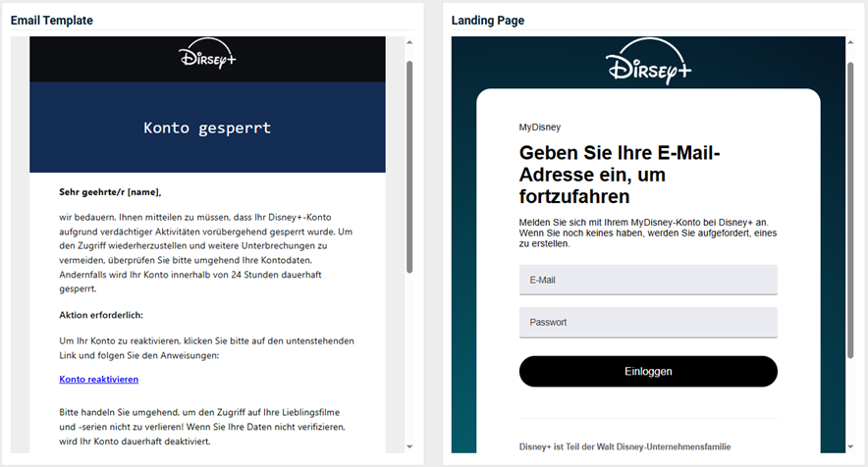Image resolution: width=868 pixels, height=467 pixels.
Task: Click the 'Aktion erforderlich:' heading
Action: click(x=101, y=315)
